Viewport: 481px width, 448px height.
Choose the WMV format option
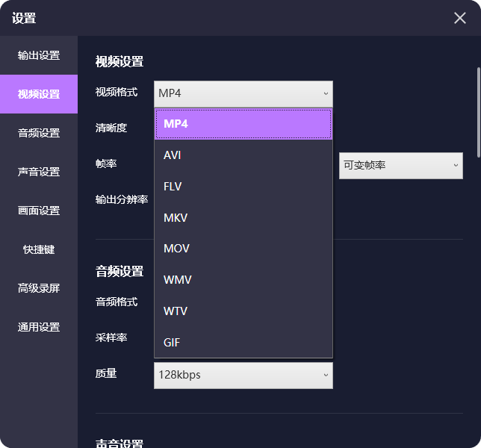click(243, 280)
